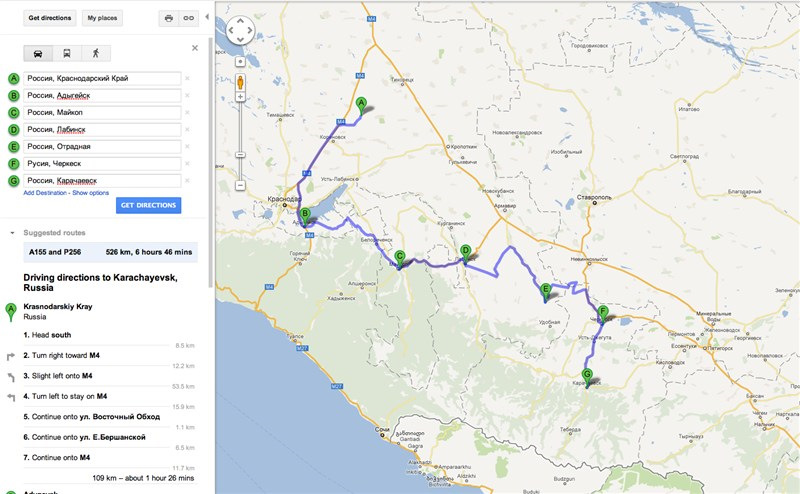Click step 2 Turn right toward M4
The width and height of the screenshot is (800, 494).
(x=61, y=356)
